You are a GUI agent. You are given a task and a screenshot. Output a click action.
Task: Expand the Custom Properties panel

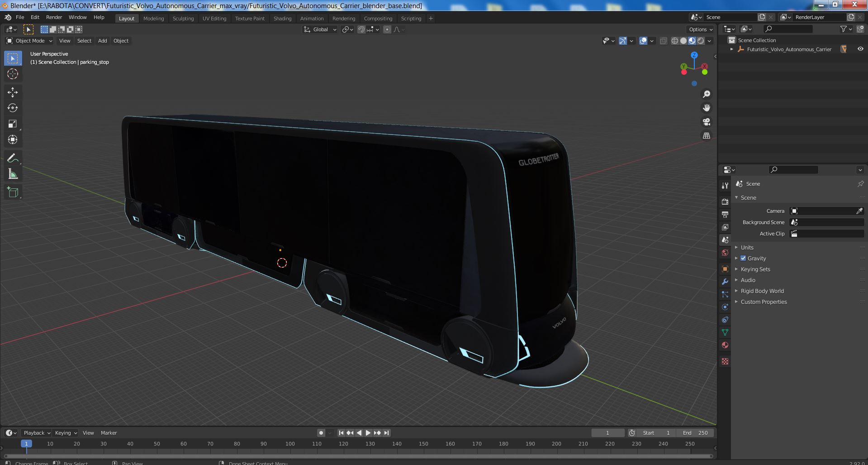(x=764, y=302)
